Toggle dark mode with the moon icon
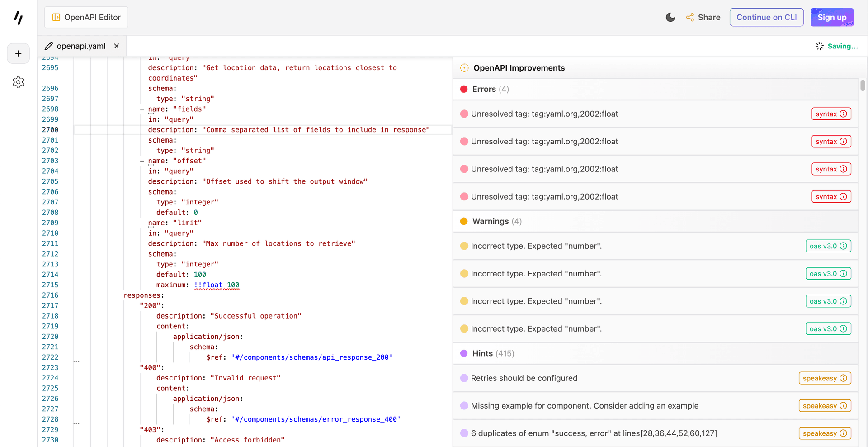The height and width of the screenshot is (447, 868). point(670,17)
